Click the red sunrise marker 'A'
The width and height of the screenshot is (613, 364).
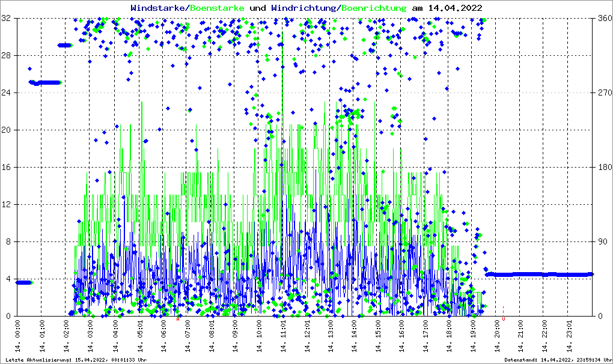pyautogui.click(x=178, y=319)
